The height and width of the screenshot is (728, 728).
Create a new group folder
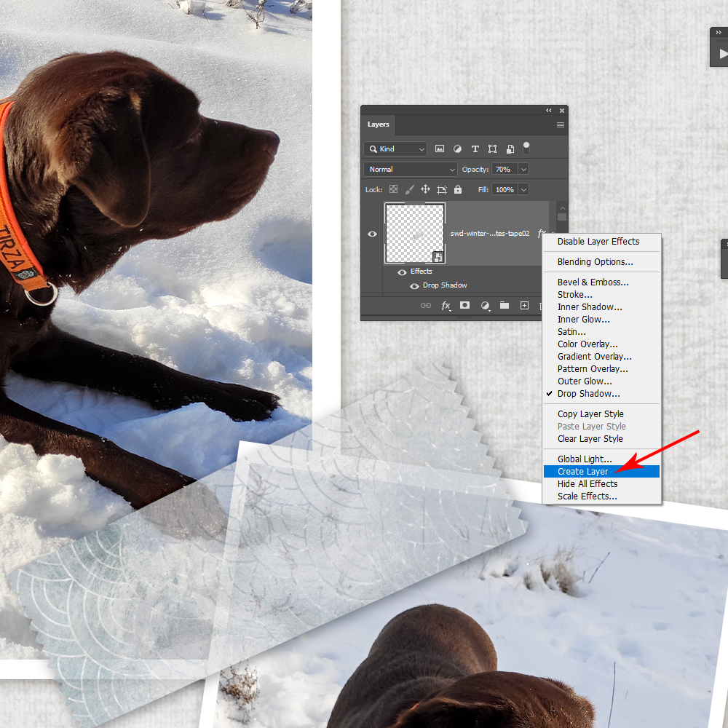505,305
